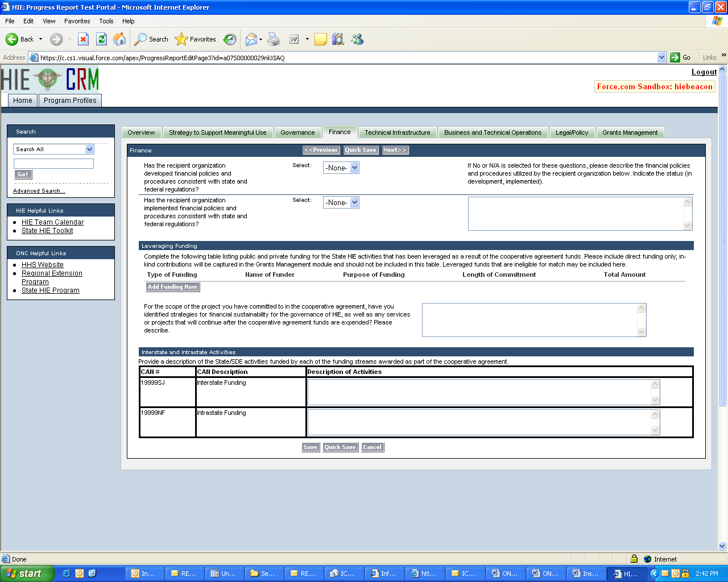Click the Favorites star icon
The image size is (728, 582).
pos(181,39)
